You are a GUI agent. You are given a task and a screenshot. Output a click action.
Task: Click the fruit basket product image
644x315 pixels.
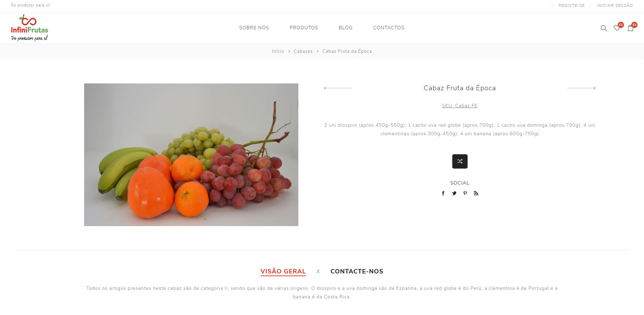[x=191, y=155]
